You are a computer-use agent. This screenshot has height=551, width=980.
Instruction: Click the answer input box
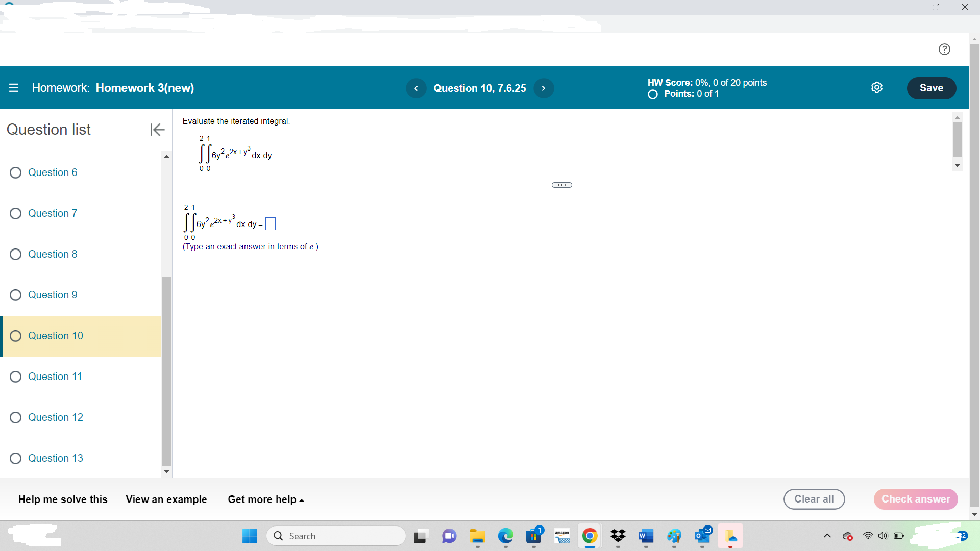[271, 224]
